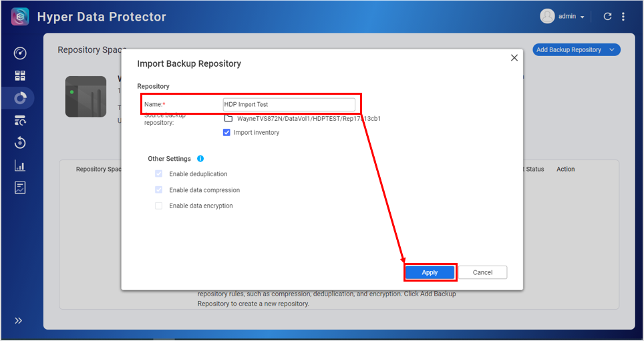Screen dimensions: 644x341
Task: Click the Apply button
Action: coord(430,272)
